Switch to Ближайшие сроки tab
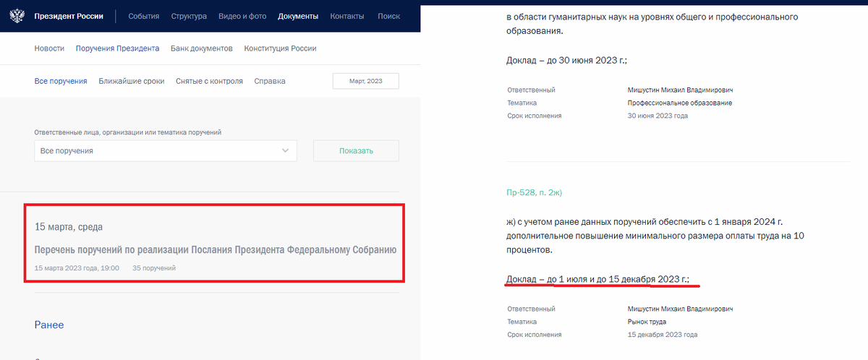Viewport: 868px width, 360px height. (x=132, y=81)
